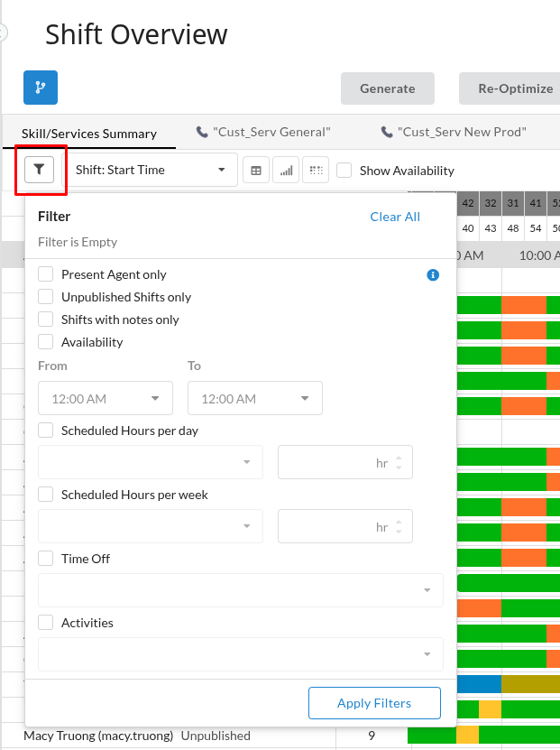Click Scheduled Hours per day hr field
Image resolution: width=560 pixels, height=750 pixels.
click(x=344, y=462)
